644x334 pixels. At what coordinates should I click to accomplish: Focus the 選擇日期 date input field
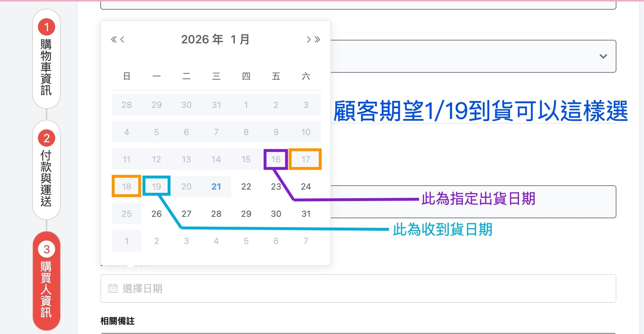point(358,288)
